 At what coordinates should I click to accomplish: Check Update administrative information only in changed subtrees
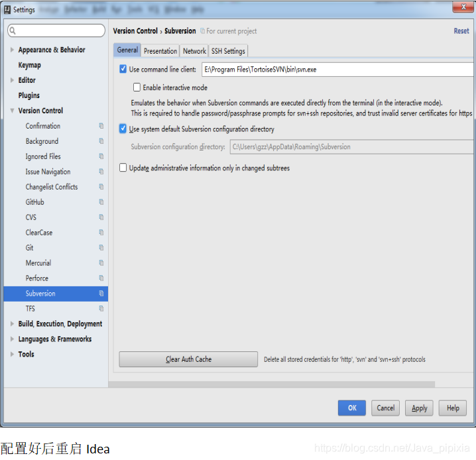123,168
